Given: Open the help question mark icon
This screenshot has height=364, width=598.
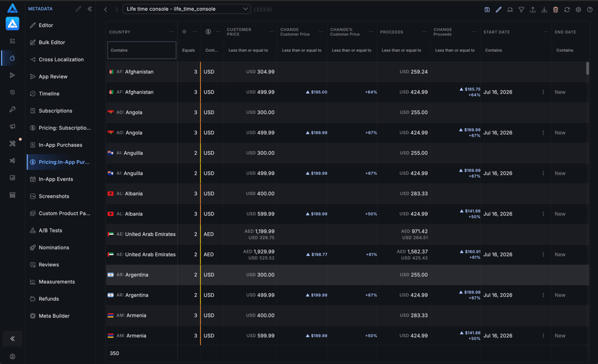Looking at the screenshot, I should tap(590, 9).
